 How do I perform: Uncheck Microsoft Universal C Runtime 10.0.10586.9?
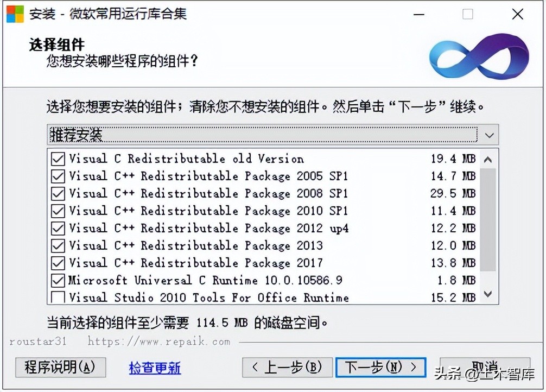tap(59, 280)
